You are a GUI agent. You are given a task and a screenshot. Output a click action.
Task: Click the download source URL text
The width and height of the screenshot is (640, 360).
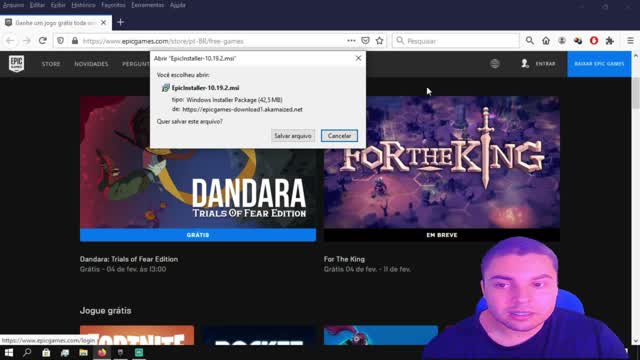pyautogui.click(x=242, y=109)
